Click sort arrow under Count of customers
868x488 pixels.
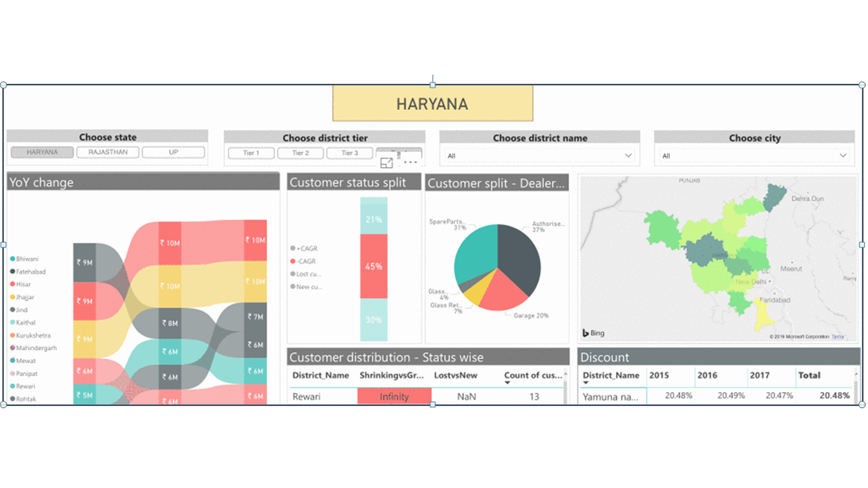507,383
